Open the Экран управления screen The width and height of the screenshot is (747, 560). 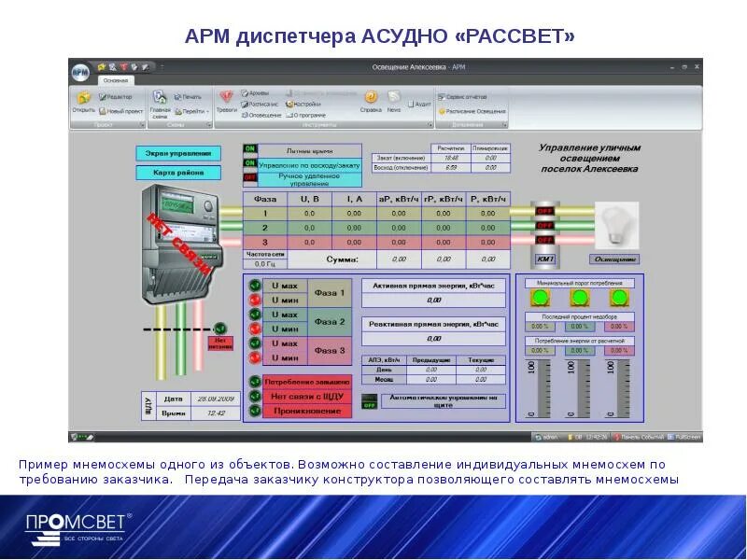pos(178,153)
